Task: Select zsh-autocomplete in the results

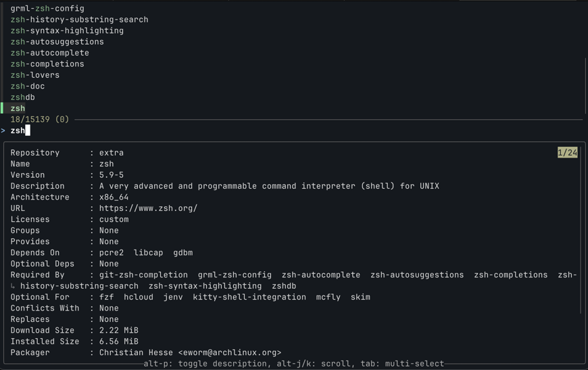Action: (49, 53)
